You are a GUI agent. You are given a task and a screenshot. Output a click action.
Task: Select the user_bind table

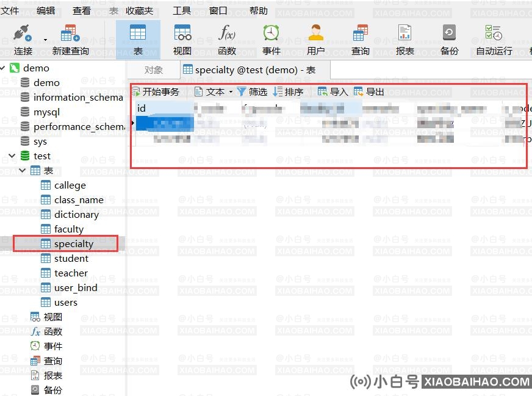(x=76, y=288)
